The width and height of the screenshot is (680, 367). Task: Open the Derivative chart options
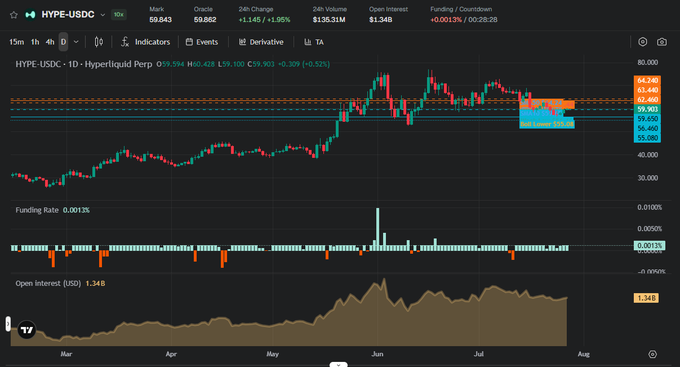(x=261, y=42)
